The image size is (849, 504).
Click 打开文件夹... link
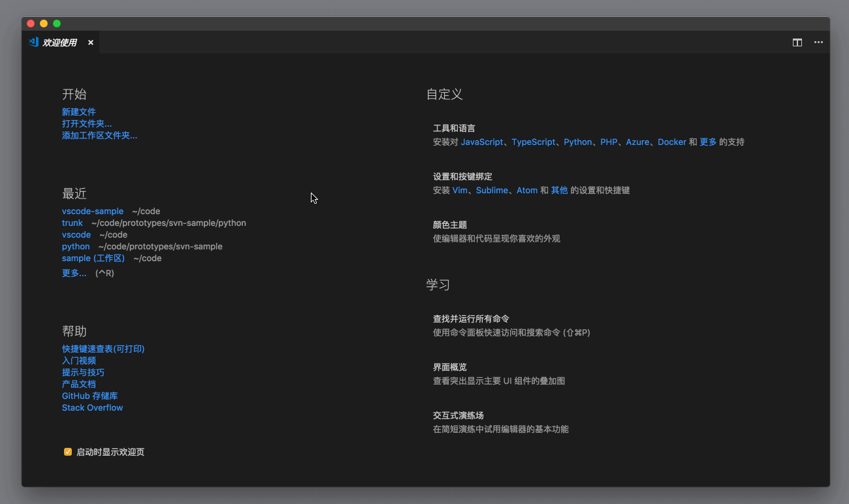87,123
